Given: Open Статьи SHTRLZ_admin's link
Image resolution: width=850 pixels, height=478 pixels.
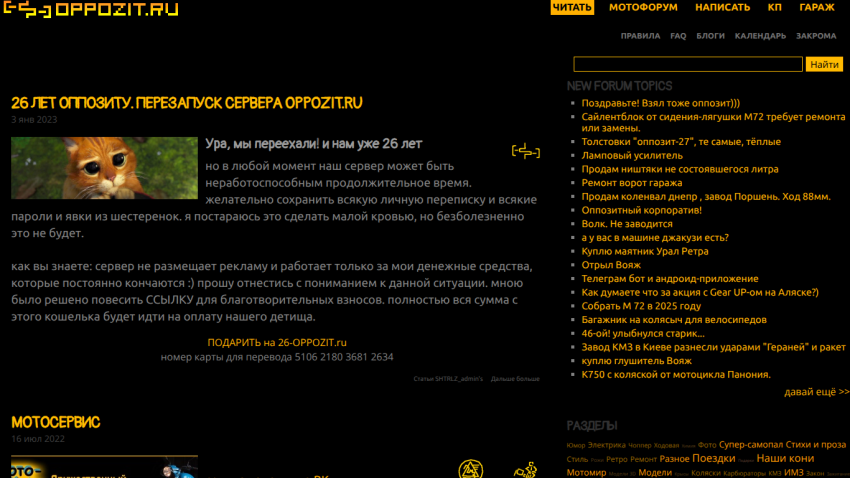Looking at the screenshot, I should coord(448,379).
